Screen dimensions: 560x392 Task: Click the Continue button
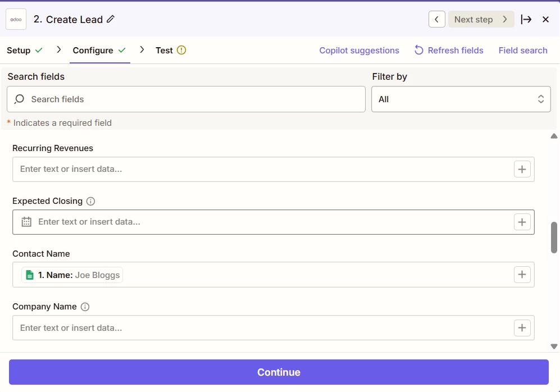[279, 372]
